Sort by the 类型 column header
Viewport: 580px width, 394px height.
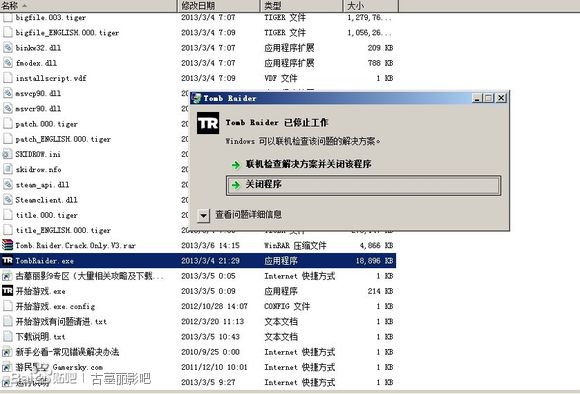point(301,6)
